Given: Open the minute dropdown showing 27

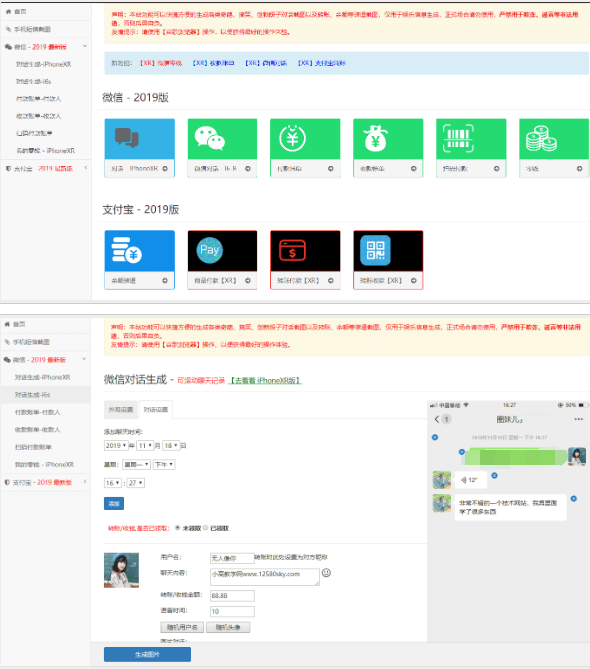Looking at the screenshot, I should (x=136, y=483).
